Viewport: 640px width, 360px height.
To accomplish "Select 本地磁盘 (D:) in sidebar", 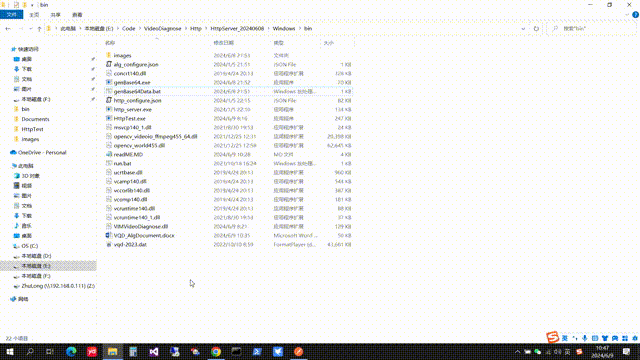I will click(36, 256).
